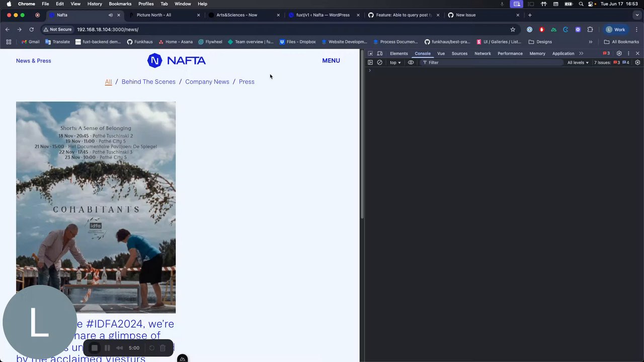Open the Cohabitants poster thumbnail
The width and height of the screenshot is (644, 362).
pos(96,207)
